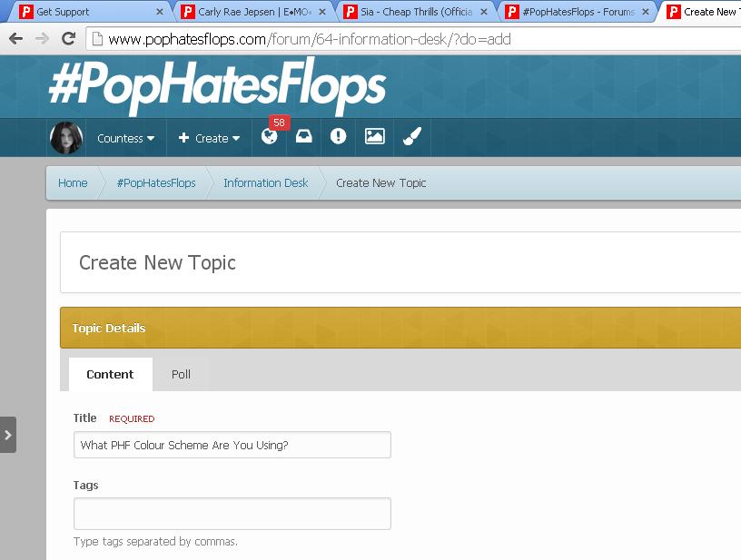The height and width of the screenshot is (560, 741).
Task: Focus the Tags input field
Action: click(232, 514)
